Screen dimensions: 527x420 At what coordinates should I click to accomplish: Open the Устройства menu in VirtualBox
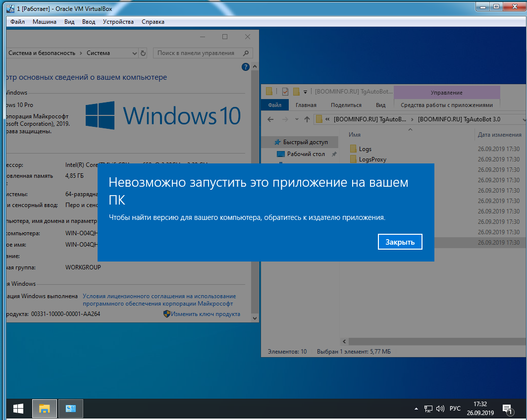coord(118,22)
